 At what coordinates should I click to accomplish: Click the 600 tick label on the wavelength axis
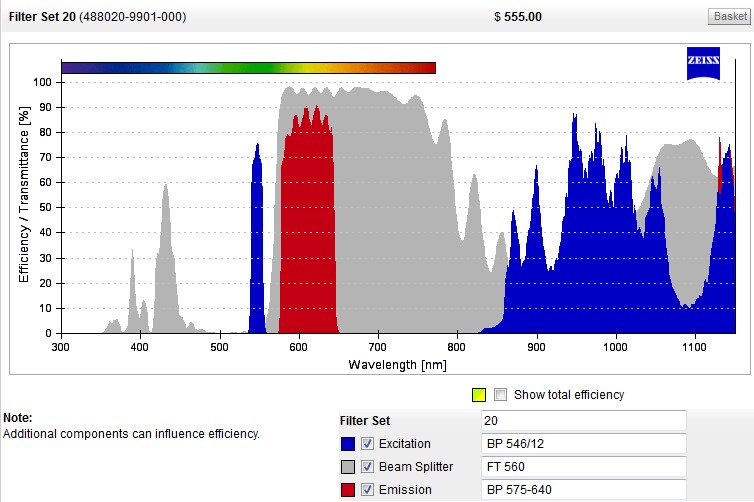(x=298, y=347)
